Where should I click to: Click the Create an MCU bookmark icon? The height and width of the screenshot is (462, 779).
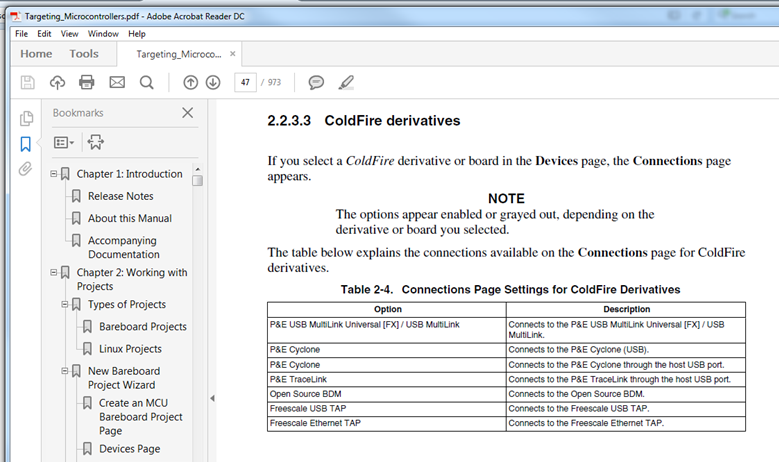pyautogui.click(x=87, y=403)
